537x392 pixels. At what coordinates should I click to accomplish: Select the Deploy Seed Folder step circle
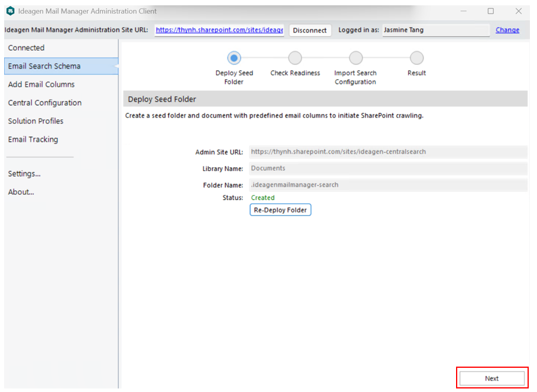pos(234,58)
